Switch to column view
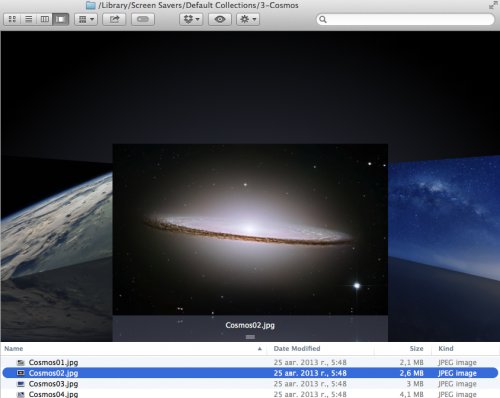The height and width of the screenshot is (398, 500). tap(45, 19)
